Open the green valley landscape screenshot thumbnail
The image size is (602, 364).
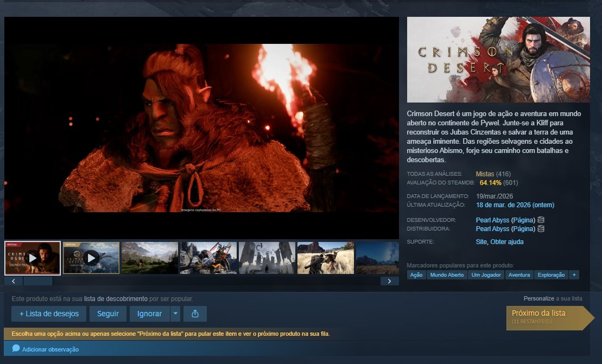(x=150, y=258)
